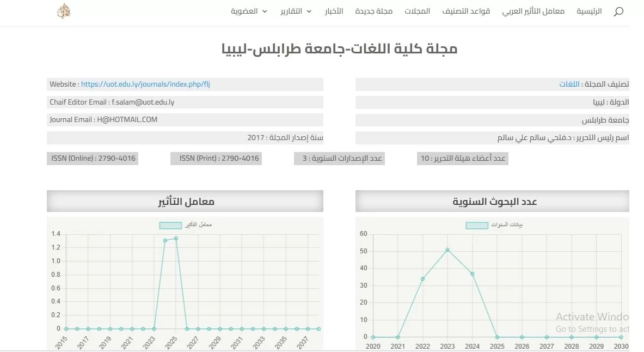Click the 2023 peak data point
Screen dimensions: 644x352
pyautogui.click(x=447, y=250)
